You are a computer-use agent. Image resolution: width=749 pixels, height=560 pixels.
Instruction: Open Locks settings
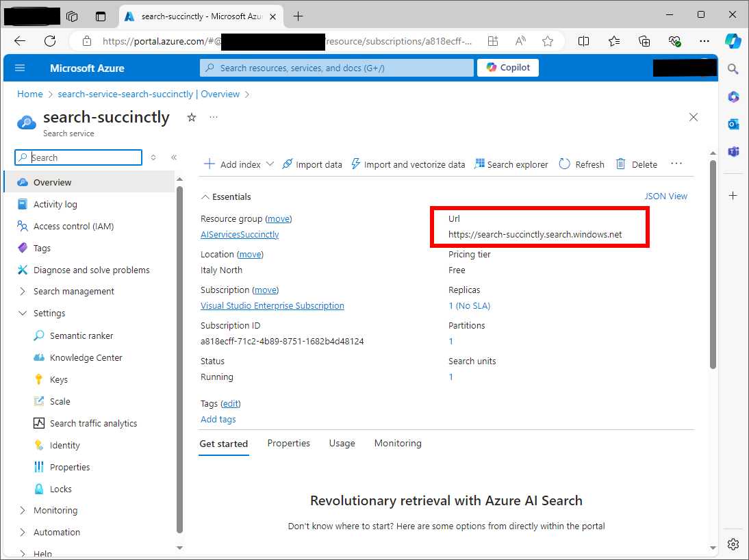point(61,489)
